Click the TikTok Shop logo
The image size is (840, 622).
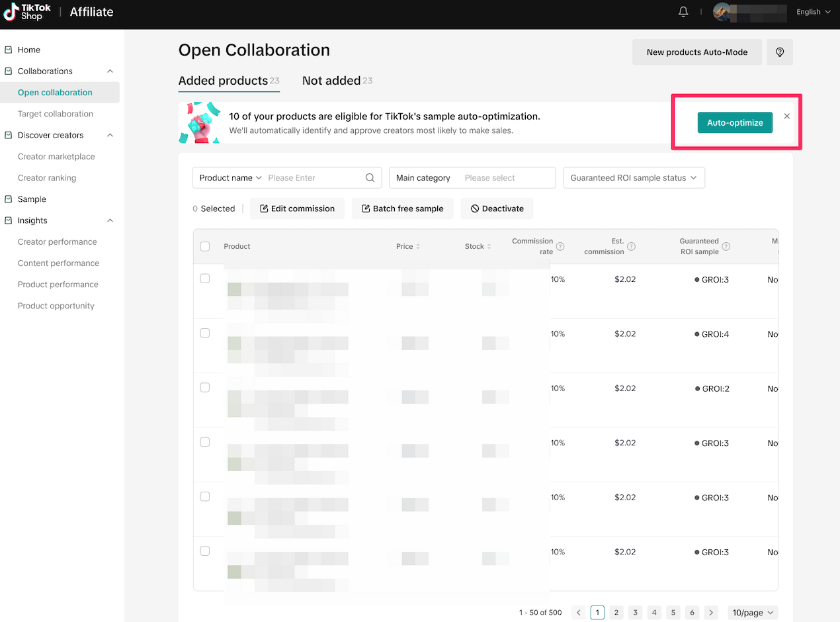pyautogui.click(x=27, y=12)
